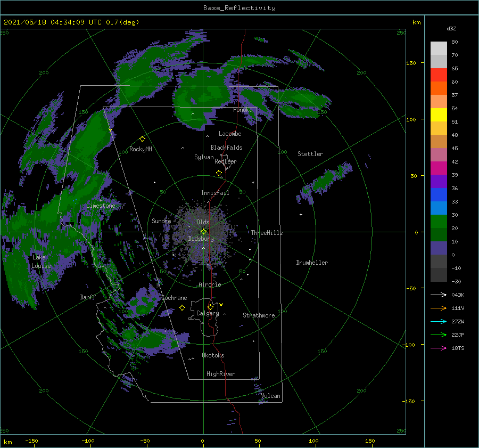Viewport: 479px width, 448px height.
Task: Click the orange 111V arrow in legend
Action: 439,308
